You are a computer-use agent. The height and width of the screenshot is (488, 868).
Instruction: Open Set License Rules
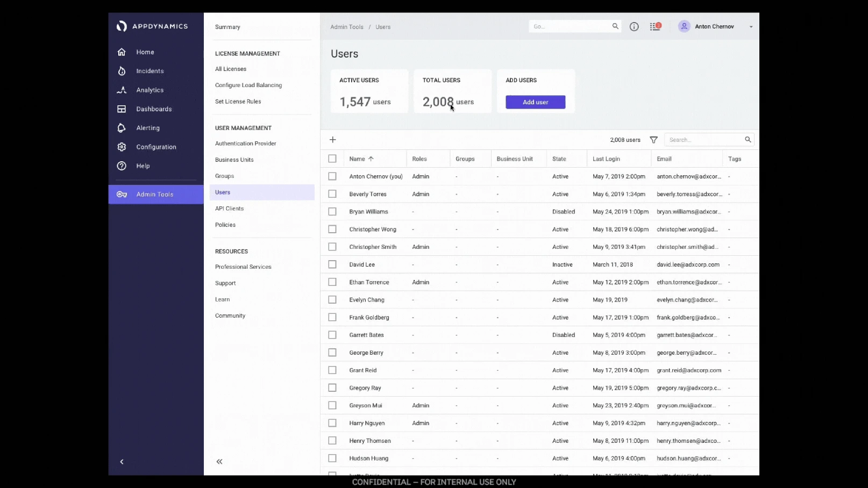[238, 101]
